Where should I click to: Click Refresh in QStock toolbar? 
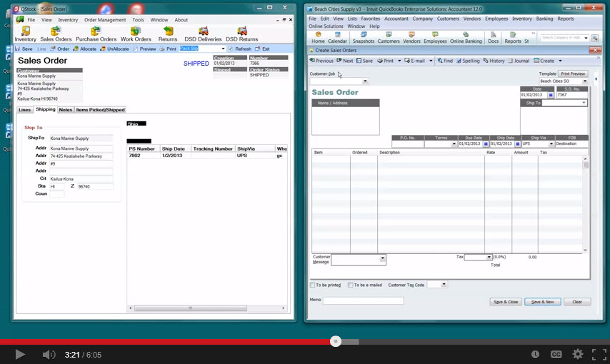tap(240, 49)
